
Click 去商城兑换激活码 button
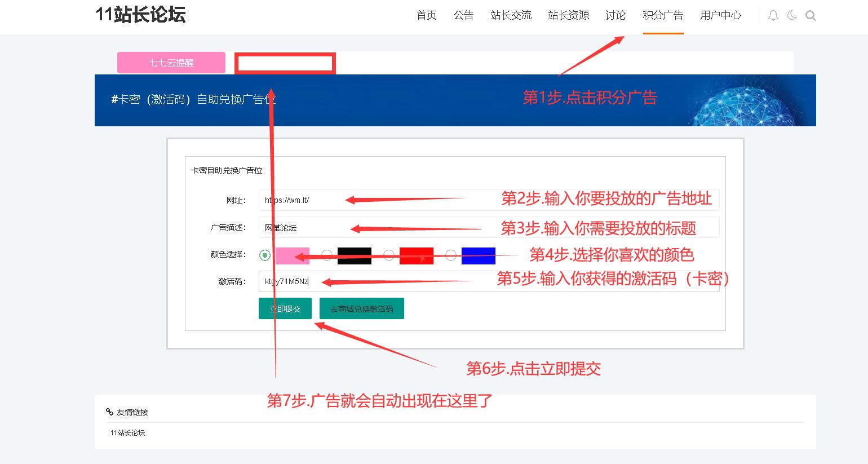[x=361, y=308]
